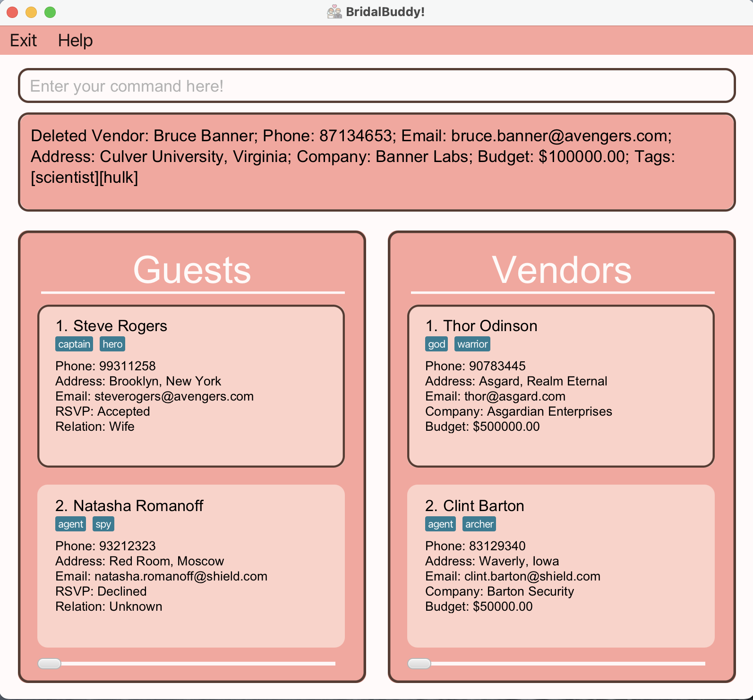Click 'Address: Red Room, Moscow' text

point(140,561)
